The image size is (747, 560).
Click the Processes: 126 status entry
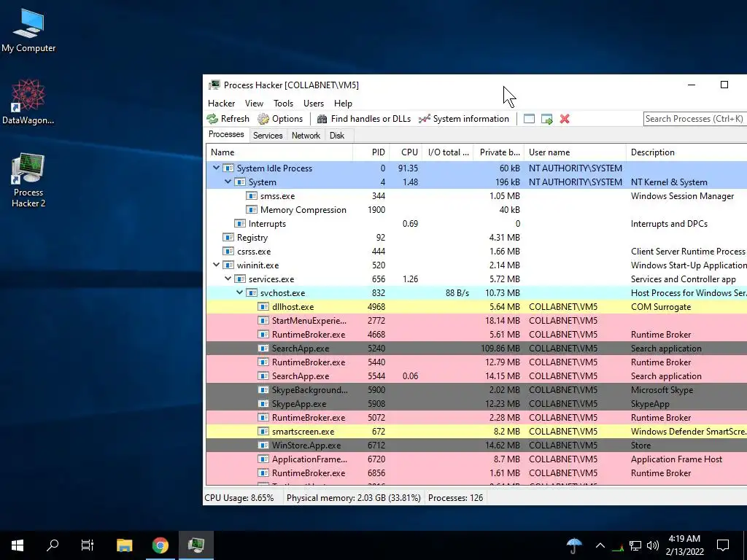[x=455, y=497]
